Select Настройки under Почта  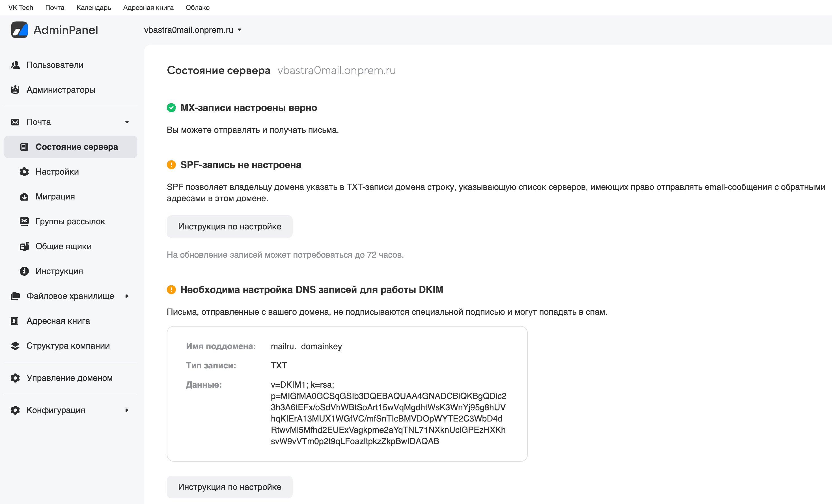pos(57,172)
